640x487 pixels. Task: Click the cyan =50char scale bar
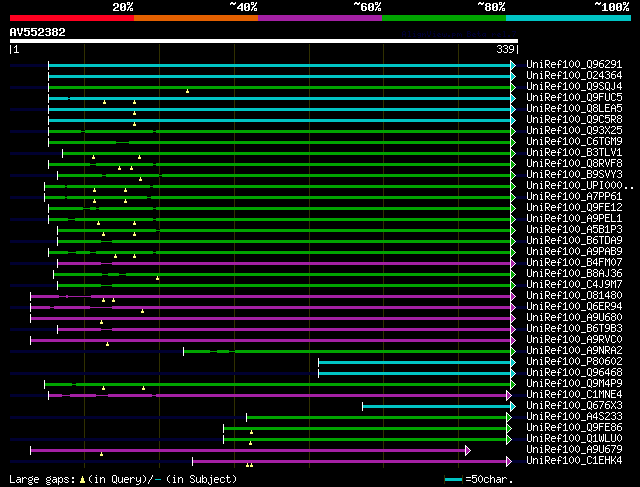tap(453, 480)
